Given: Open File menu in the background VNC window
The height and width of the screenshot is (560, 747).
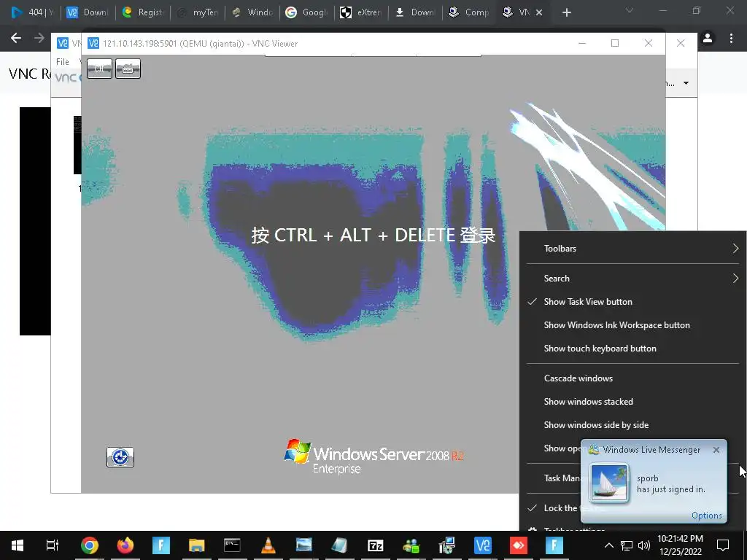Looking at the screenshot, I should pyautogui.click(x=63, y=62).
